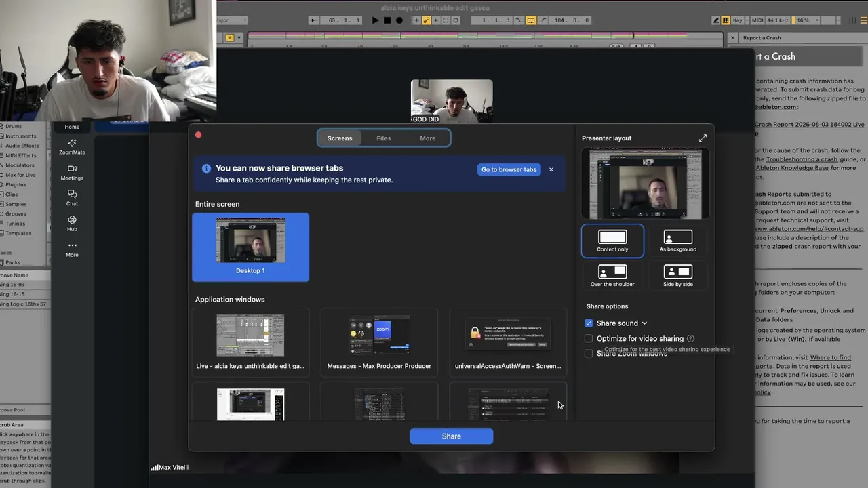
Task: Click the Ableton arrangement record button
Action: tap(399, 20)
